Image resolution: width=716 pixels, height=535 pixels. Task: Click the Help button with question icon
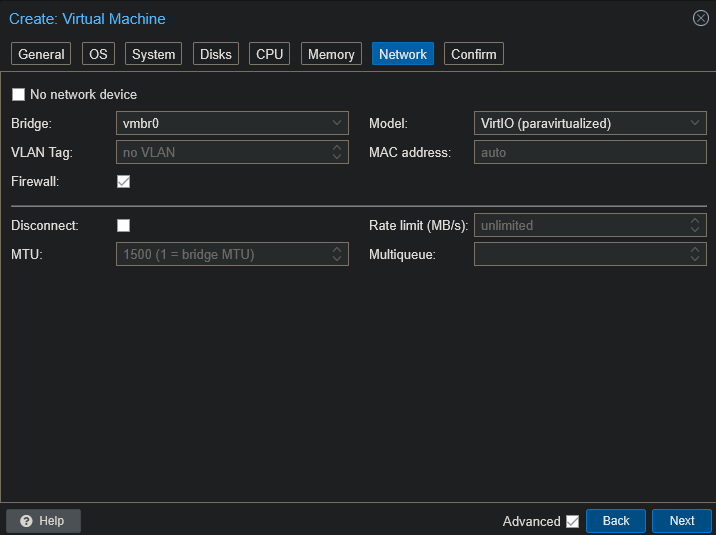coord(43,521)
